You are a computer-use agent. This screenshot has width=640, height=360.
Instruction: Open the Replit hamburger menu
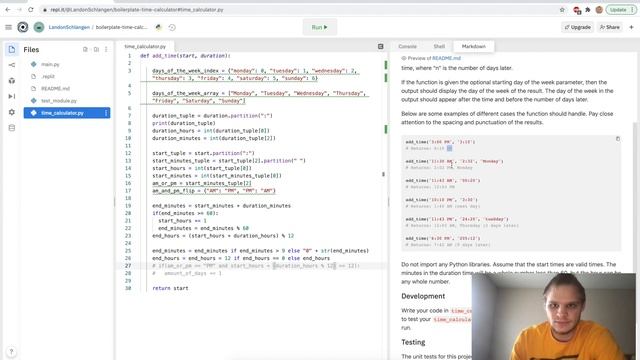(8, 27)
